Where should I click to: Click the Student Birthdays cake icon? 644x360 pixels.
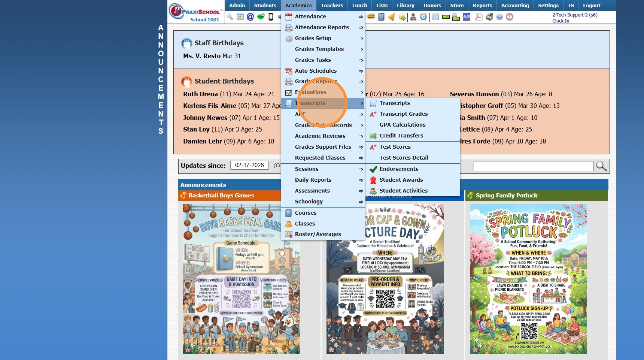point(186,82)
